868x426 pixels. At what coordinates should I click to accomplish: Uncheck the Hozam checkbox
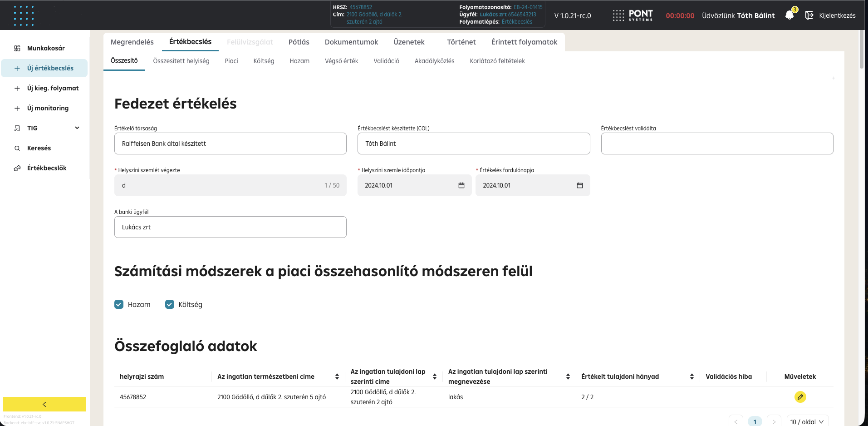pyautogui.click(x=119, y=304)
